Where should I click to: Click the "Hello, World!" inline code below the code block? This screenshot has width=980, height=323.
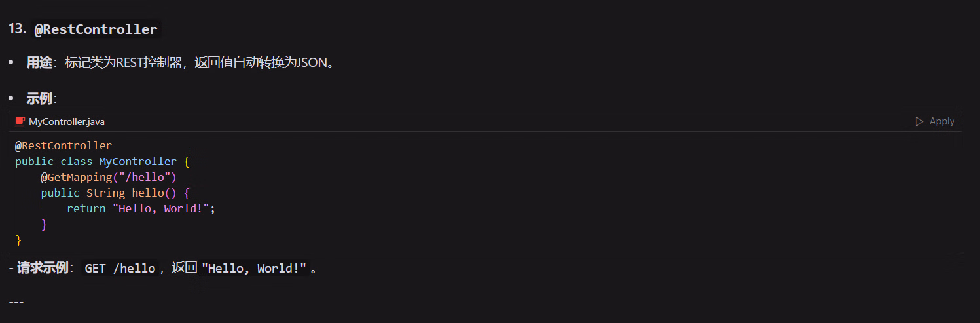255,269
